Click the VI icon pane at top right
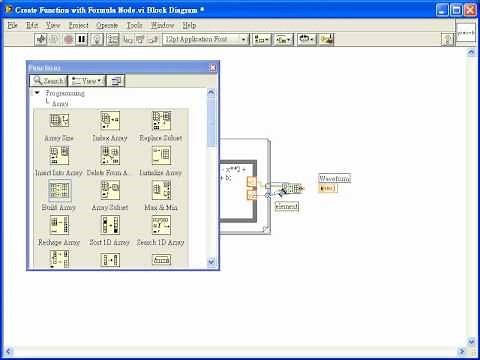This screenshot has height=360, width=480. pos(465,32)
